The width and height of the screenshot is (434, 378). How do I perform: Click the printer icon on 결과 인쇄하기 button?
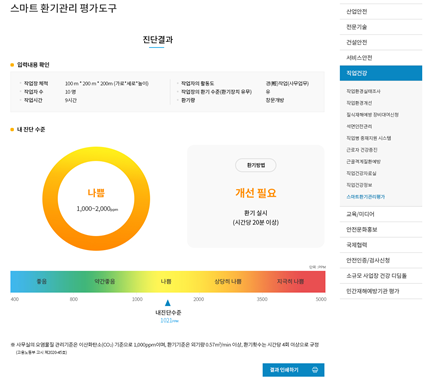315,370
